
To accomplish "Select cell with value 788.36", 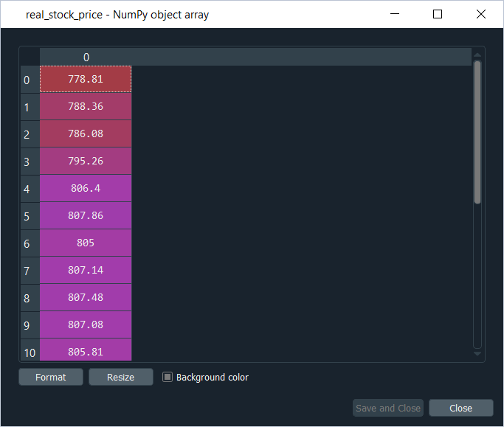I will 86,106.
